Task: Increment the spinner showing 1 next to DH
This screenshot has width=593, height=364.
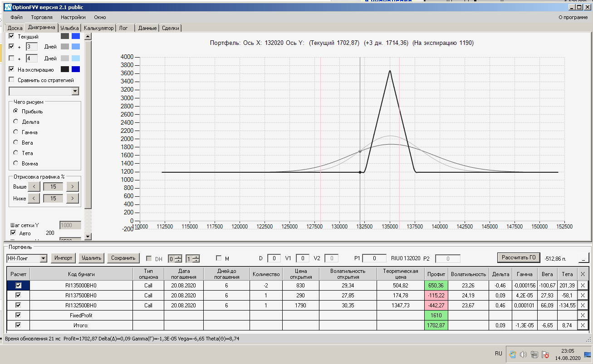Action: (x=196, y=257)
